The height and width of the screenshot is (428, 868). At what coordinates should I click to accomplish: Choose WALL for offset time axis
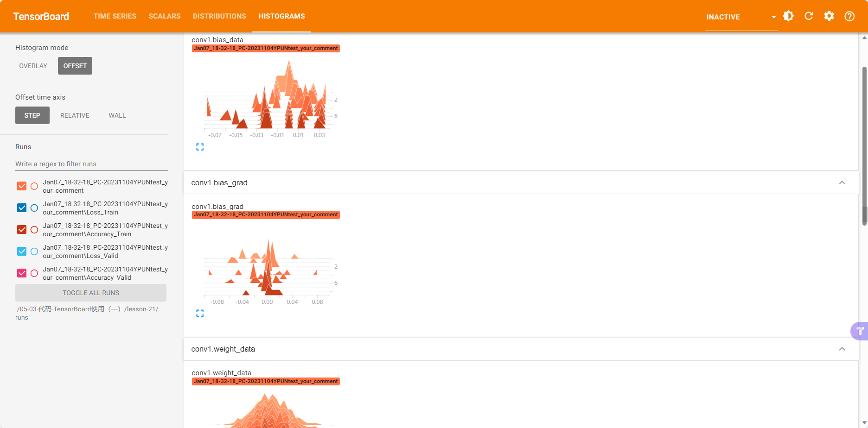click(117, 115)
